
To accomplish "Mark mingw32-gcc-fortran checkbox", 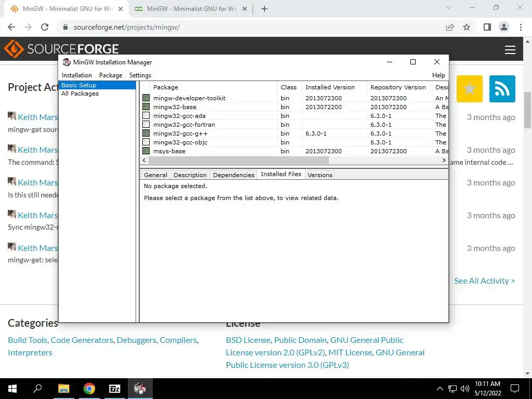I will click(x=146, y=124).
